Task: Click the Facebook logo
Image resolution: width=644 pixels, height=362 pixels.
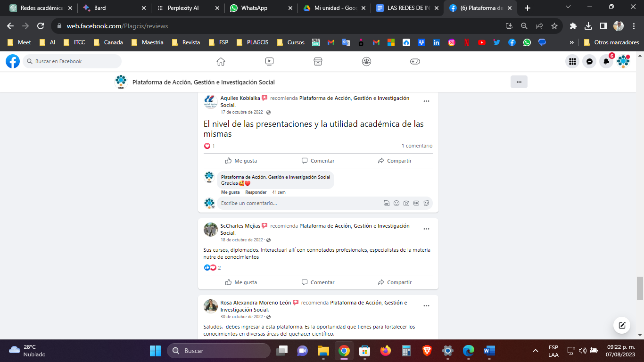Action: [13, 61]
